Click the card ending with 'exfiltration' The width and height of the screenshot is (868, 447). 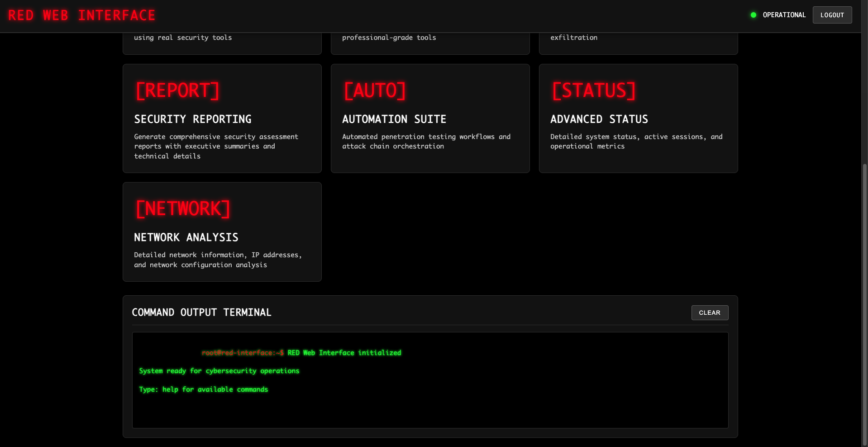[x=638, y=43]
